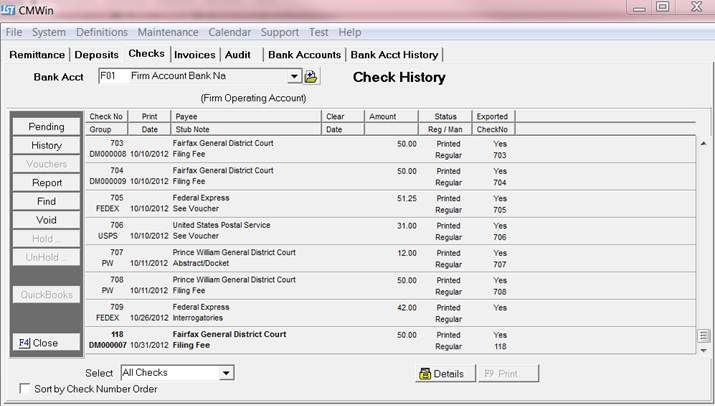Click the Details button
The image size is (715, 406).
(x=442, y=373)
